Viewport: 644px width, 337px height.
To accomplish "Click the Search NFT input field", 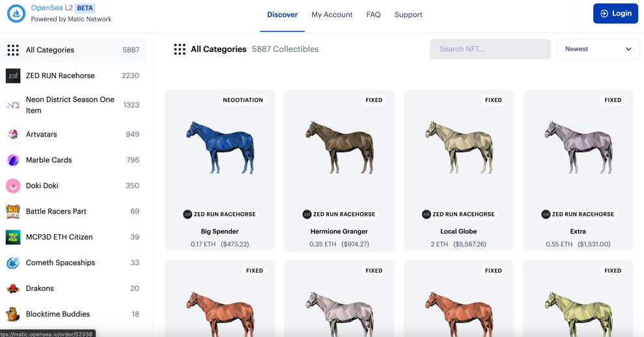I will click(x=490, y=49).
